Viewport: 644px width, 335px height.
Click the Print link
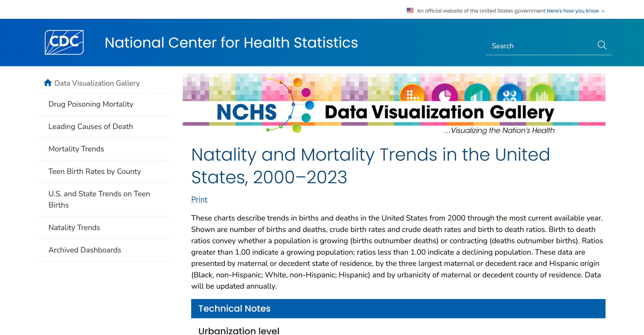click(199, 199)
